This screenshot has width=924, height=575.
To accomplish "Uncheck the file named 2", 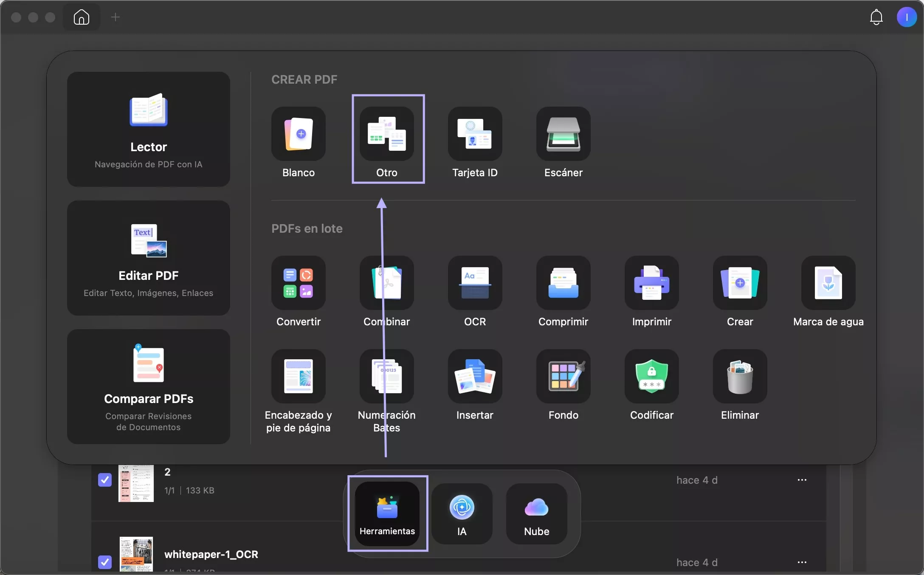I will (x=105, y=480).
